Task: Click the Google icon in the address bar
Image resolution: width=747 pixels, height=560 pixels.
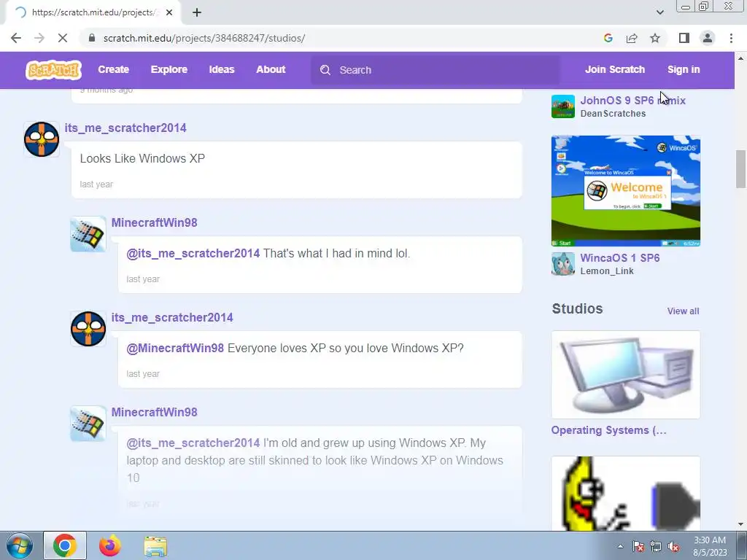Action: [x=608, y=38]
